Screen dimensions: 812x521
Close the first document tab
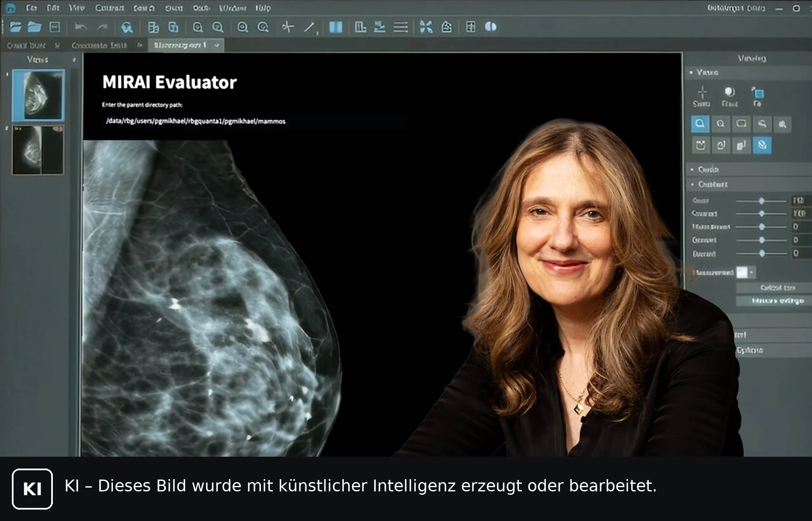click(x=58, y=45)
